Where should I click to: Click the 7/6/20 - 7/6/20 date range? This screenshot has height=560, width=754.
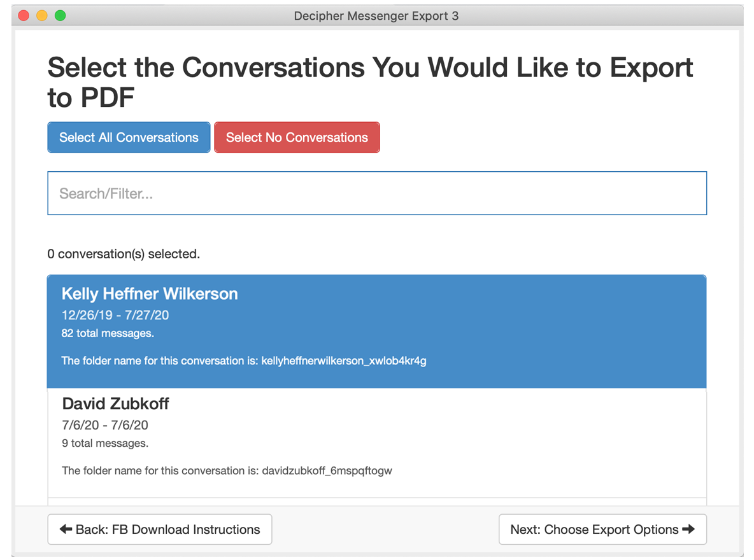click(105, 425)
